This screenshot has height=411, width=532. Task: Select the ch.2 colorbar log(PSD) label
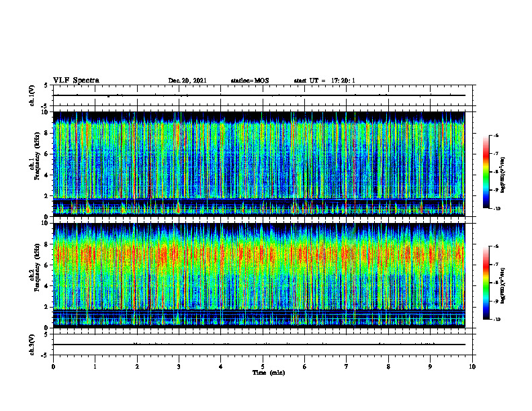coord(503,285)
